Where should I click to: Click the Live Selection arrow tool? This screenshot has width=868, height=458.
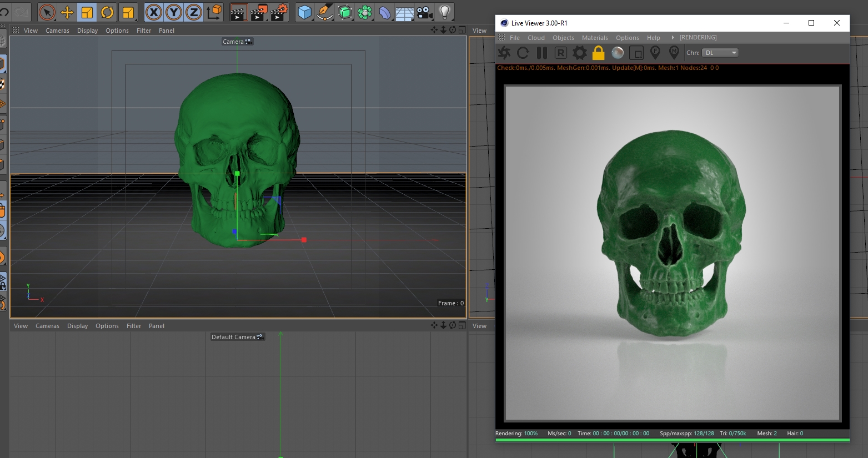point(47,12)
